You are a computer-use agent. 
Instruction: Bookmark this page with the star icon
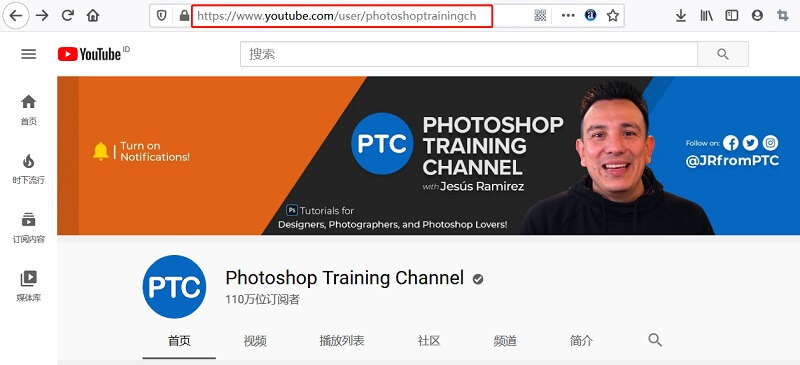pos(613,16)
